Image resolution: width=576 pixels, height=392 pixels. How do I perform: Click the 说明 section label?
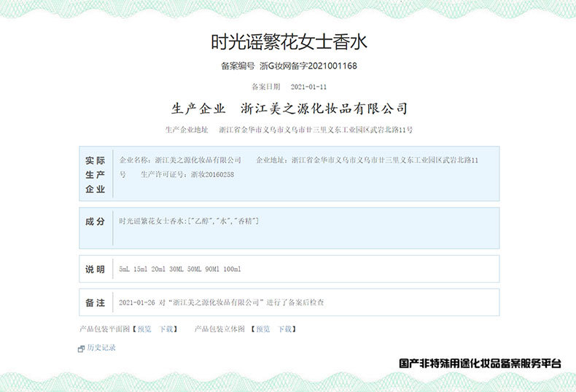click(96, 269)
